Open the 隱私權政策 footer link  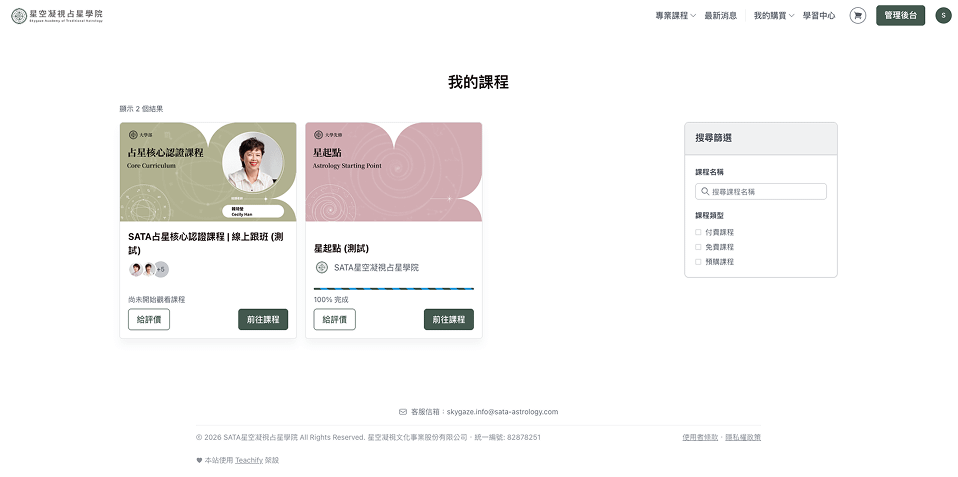click(742, 437)
